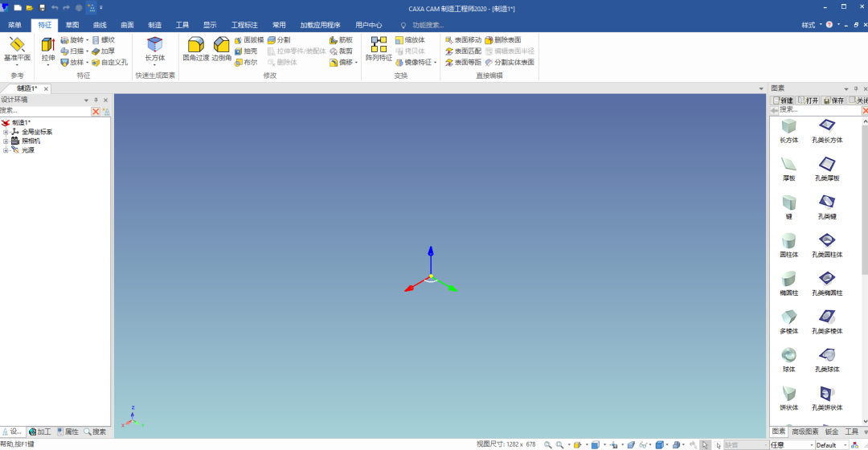The width and height of the screenshot is (868, 450).
Task: Open the 菜单 menu
Action: coord(15,25)
